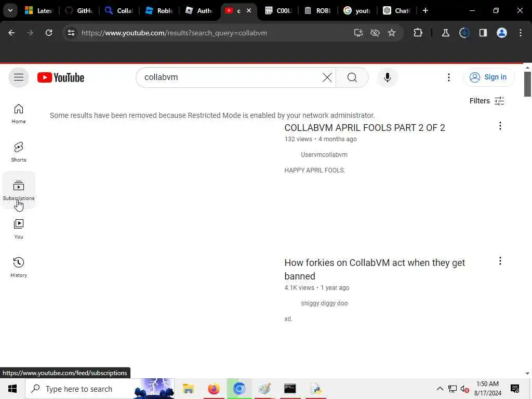Switch to the Latest tab
Image resolution: width=532 pixels, height=399 pixels.
[x=39, y=10]
